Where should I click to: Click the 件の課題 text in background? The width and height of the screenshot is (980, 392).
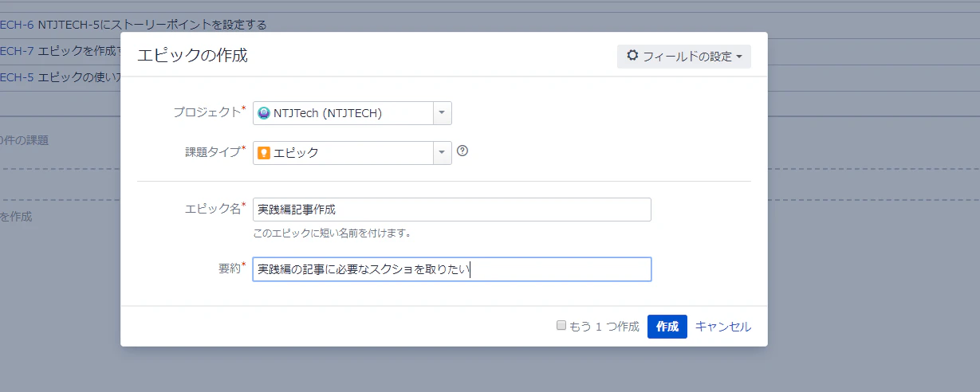pos(27,140)
